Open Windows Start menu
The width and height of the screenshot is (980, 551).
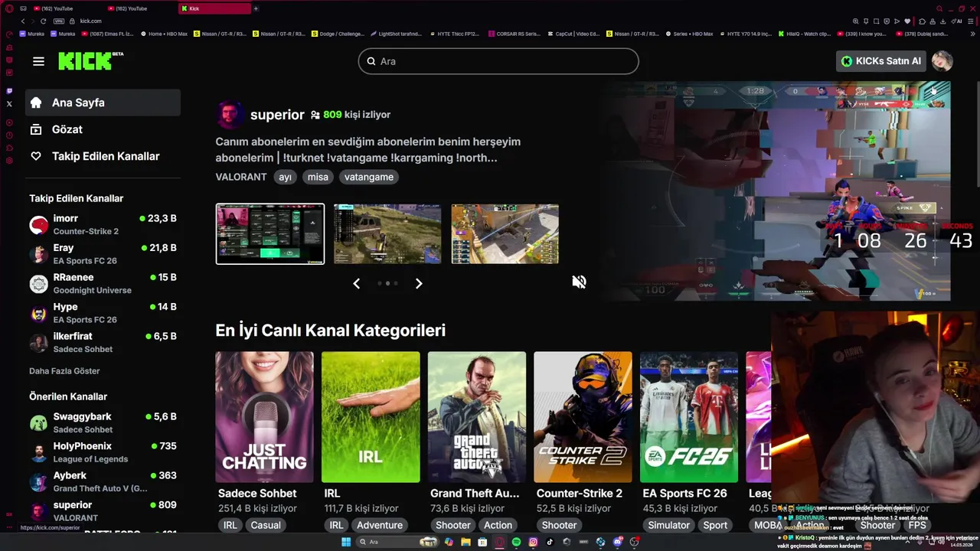coord(346,542)
